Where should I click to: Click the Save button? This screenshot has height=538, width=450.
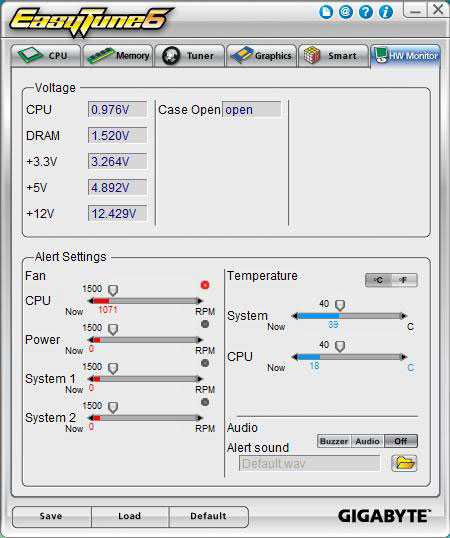pyautogui.click(x=51, y=516)
